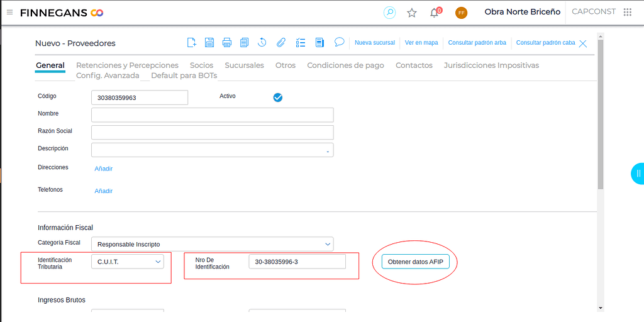Viewport: 644px width, 322px height.
Task: Click Añadir link next to Direcciones
Action: click(104, 169)
